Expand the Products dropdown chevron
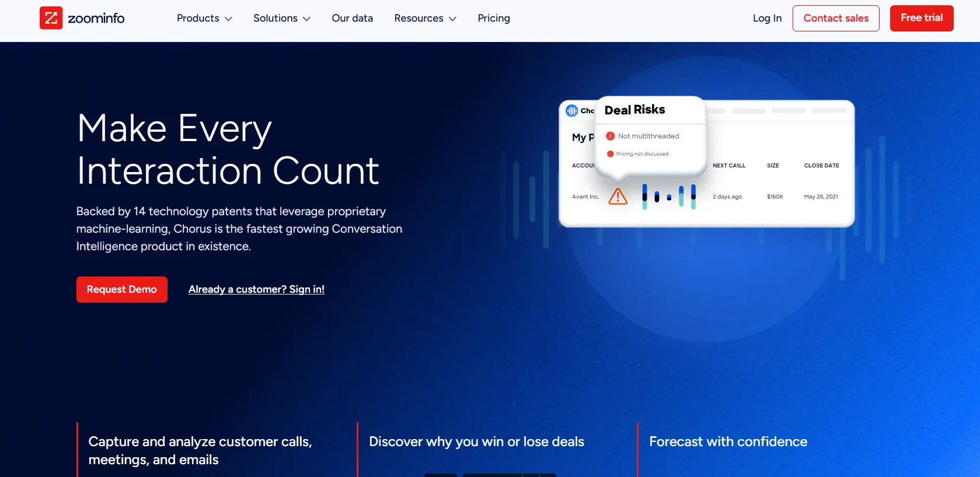The image size is (980, 477). coord(228,19)
